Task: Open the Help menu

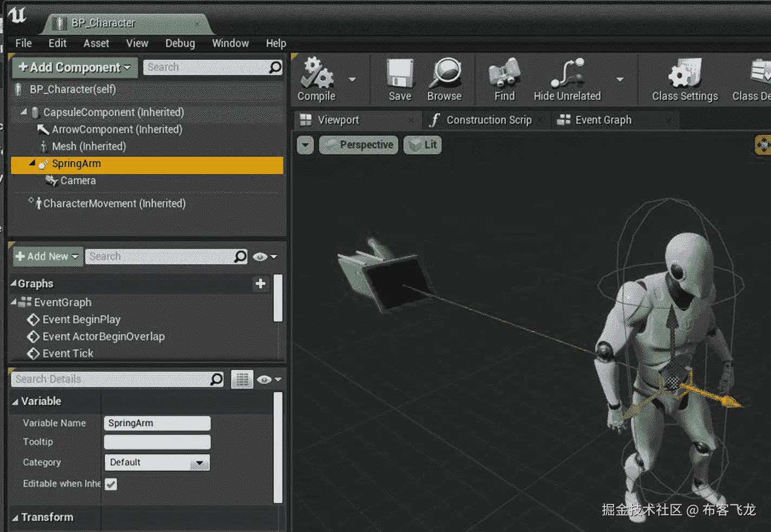Action: (276, 43)
